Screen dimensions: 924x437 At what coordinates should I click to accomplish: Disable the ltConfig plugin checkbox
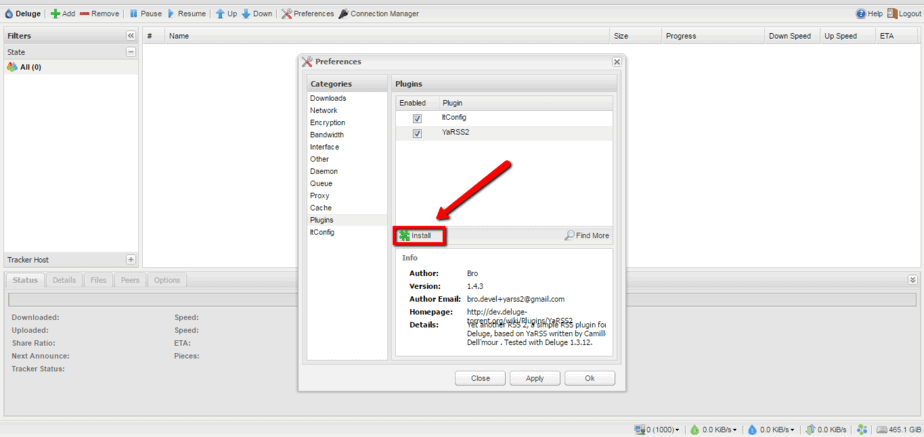tap(417, 118)
